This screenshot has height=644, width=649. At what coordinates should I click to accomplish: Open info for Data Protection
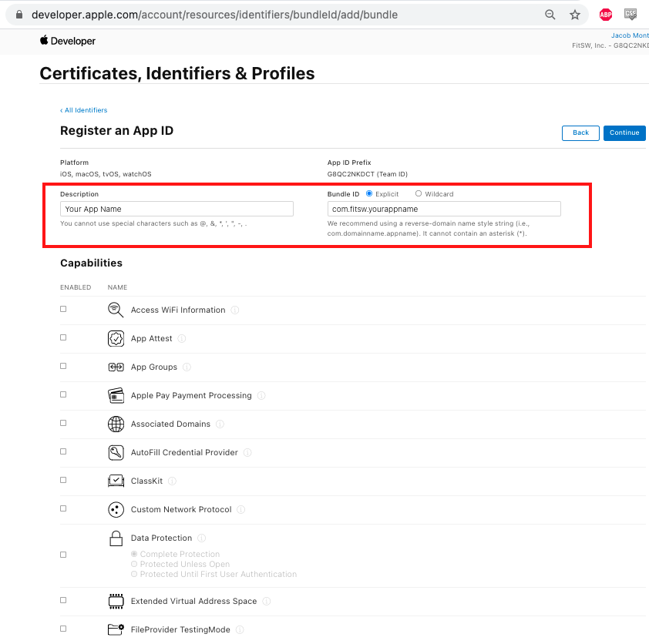point(202,538)
